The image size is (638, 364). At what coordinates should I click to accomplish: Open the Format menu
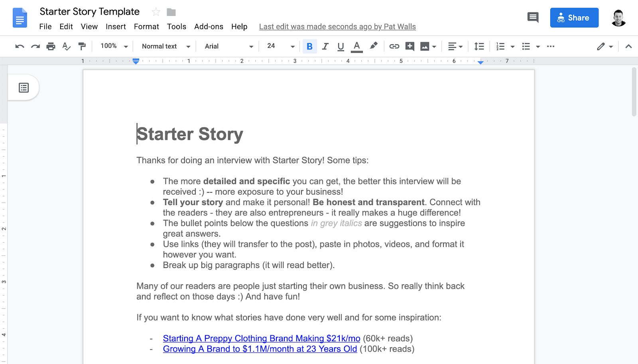pyautogui.click(x=146, y=27)
